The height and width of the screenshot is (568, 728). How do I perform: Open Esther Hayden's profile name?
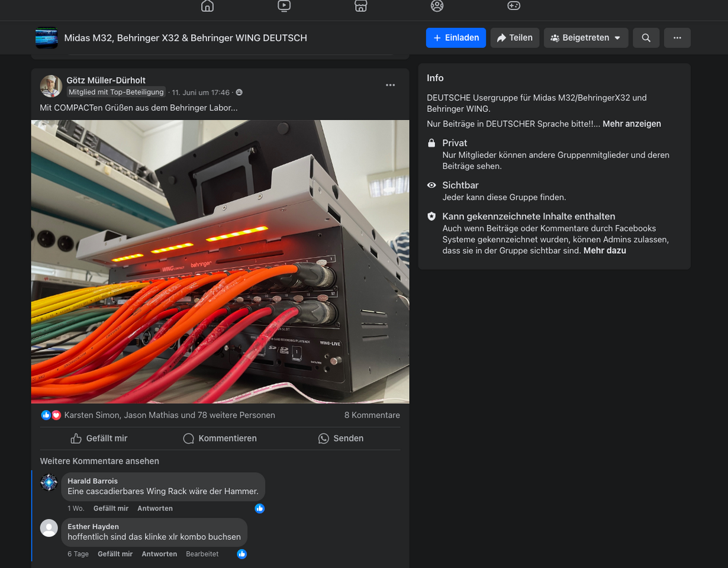pos(93,527)
